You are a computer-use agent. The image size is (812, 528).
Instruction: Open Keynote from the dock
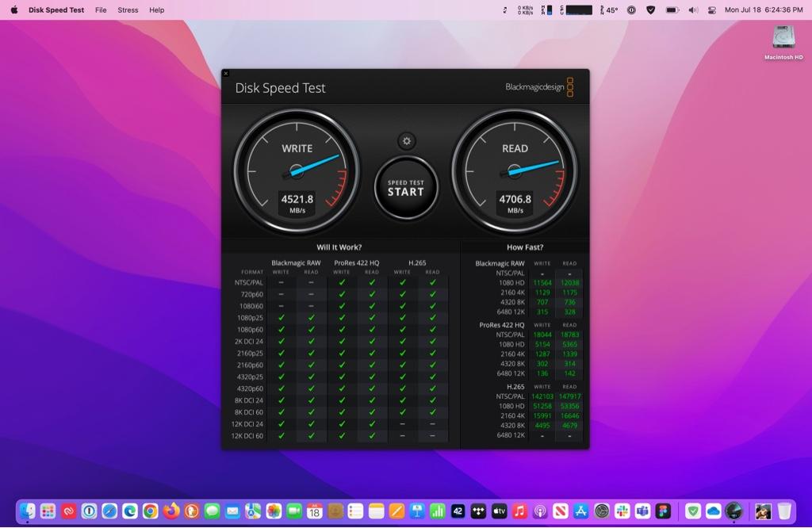pos(417,511)
